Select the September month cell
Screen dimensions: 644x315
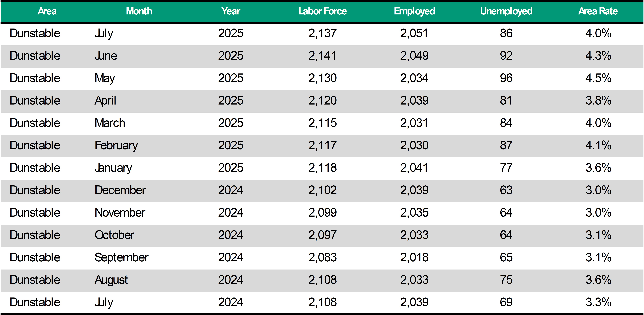tap(122, 258)
